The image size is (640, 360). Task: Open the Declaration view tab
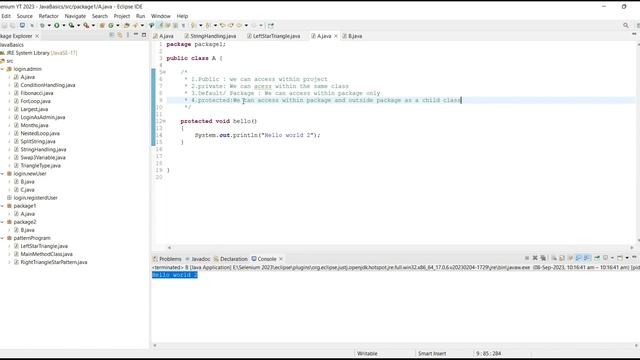tap(231, 259)
